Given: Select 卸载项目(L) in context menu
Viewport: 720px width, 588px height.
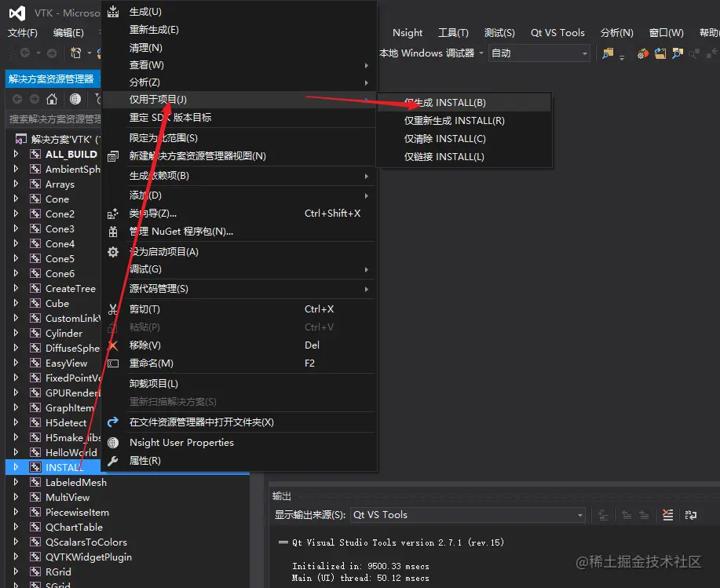Looking at the screenshot, I should [239, 384].
